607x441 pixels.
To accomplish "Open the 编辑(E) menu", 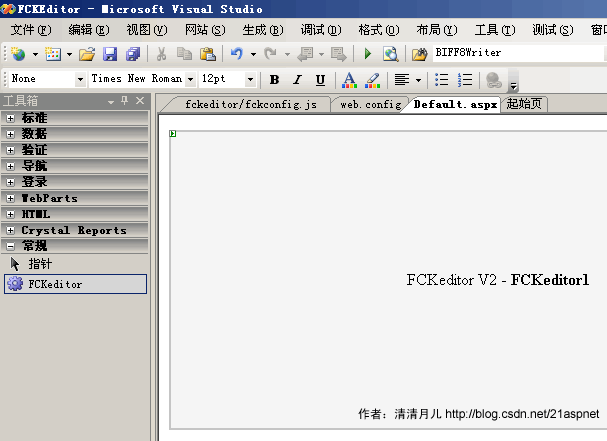I will pos(89,30).
